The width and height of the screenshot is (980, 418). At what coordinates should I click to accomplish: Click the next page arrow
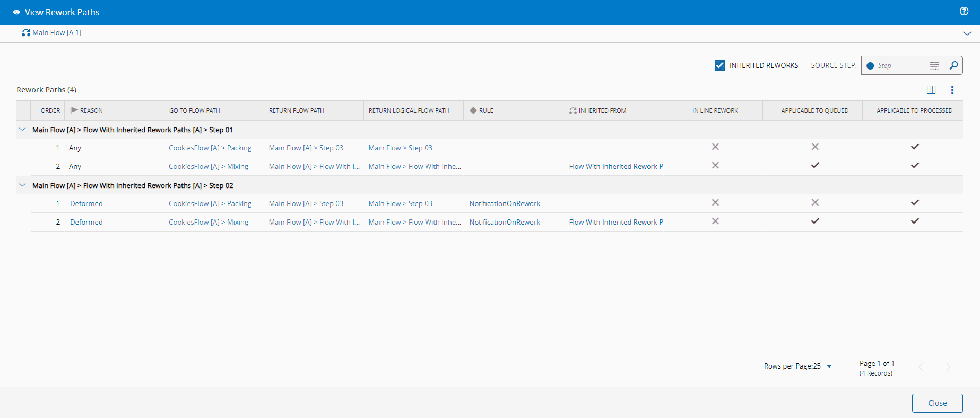coord(948,367)
